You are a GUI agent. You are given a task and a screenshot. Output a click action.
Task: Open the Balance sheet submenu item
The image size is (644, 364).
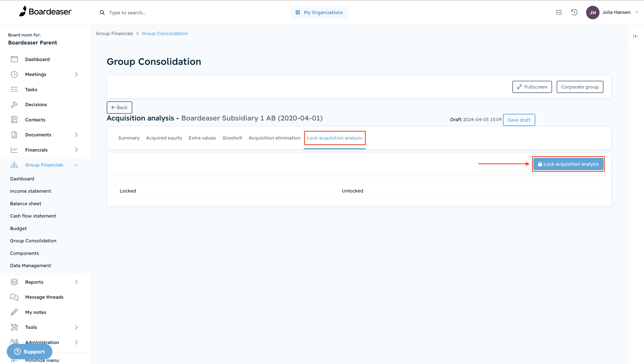25,203
